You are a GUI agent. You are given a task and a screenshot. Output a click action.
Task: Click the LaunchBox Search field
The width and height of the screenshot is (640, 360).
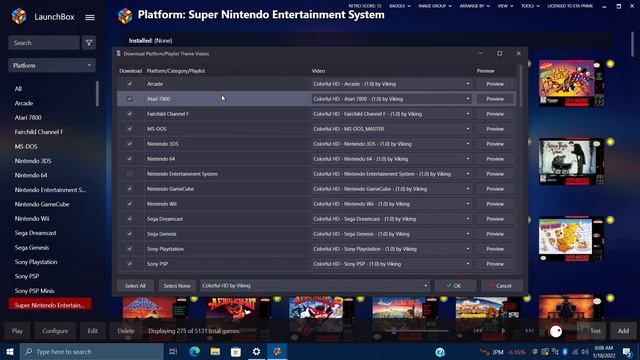coord(44,43)
